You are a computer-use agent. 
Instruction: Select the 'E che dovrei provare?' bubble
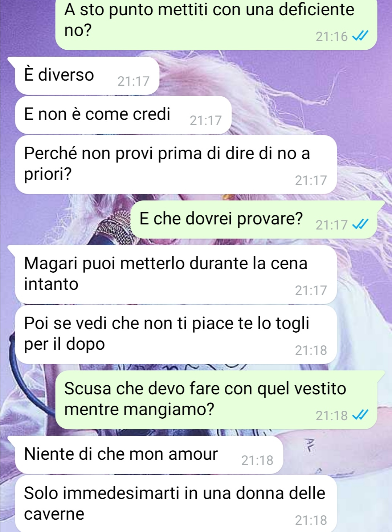point(253,220)
